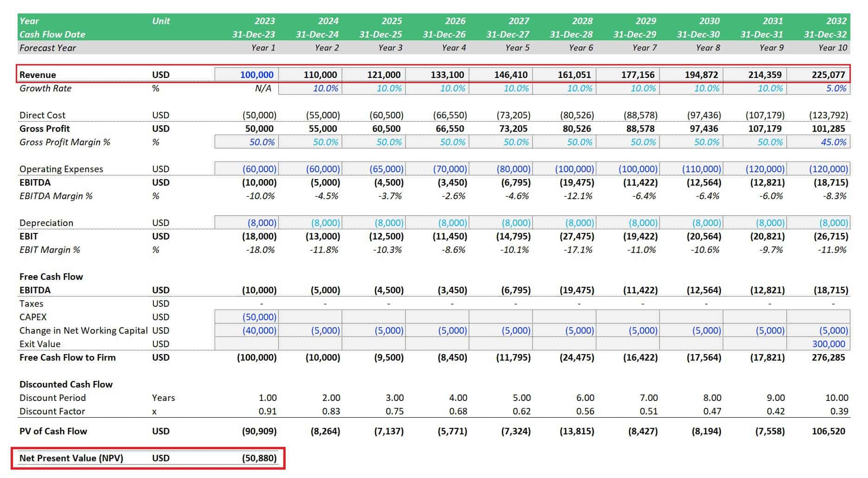Click Change in Net Working Capital label
This screenshot has width=868, height=478.
click(83, 330)
